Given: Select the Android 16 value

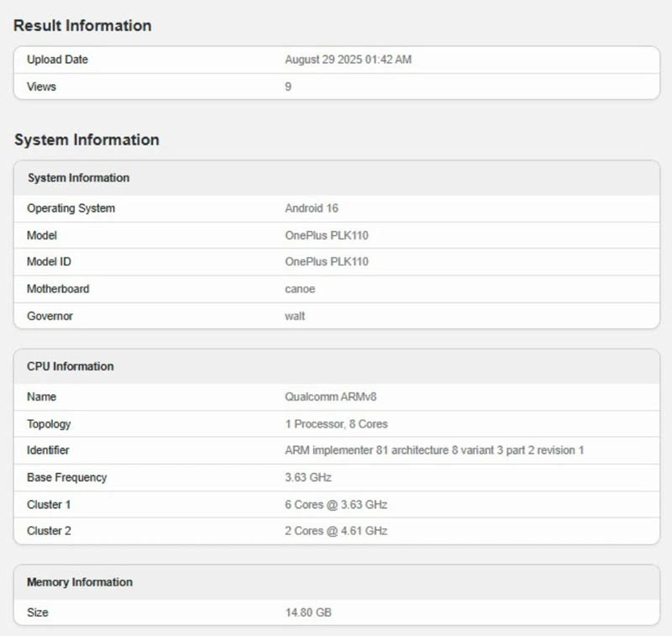Looking at the screenshot, I should (312, 208).
